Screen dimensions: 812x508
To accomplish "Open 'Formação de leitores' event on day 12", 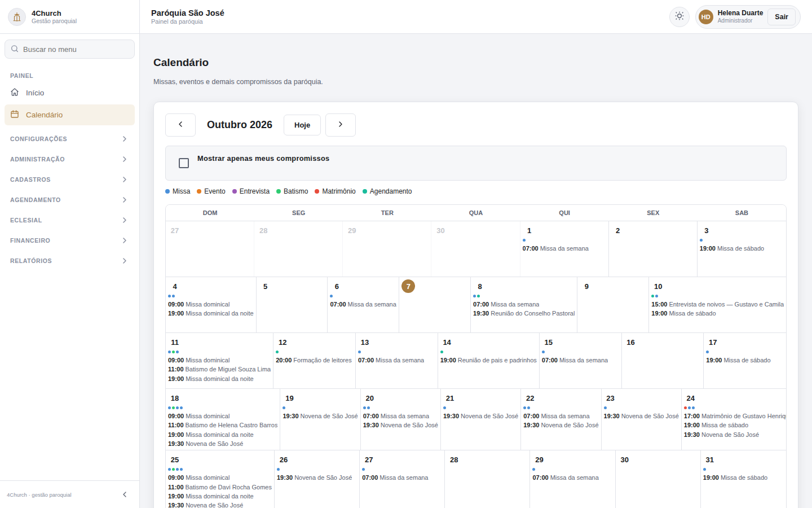I will (314, 360).
